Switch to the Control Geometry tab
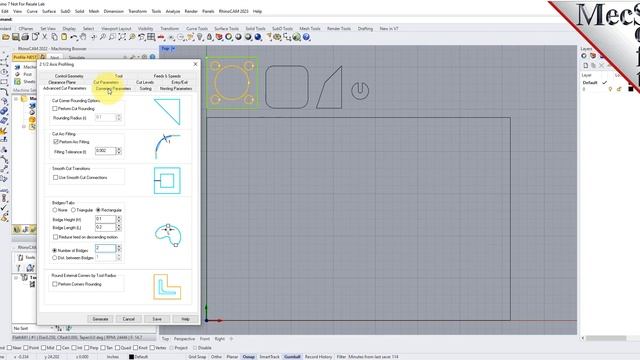The width and height of the screenshot is (640, 360). [69, 76]
